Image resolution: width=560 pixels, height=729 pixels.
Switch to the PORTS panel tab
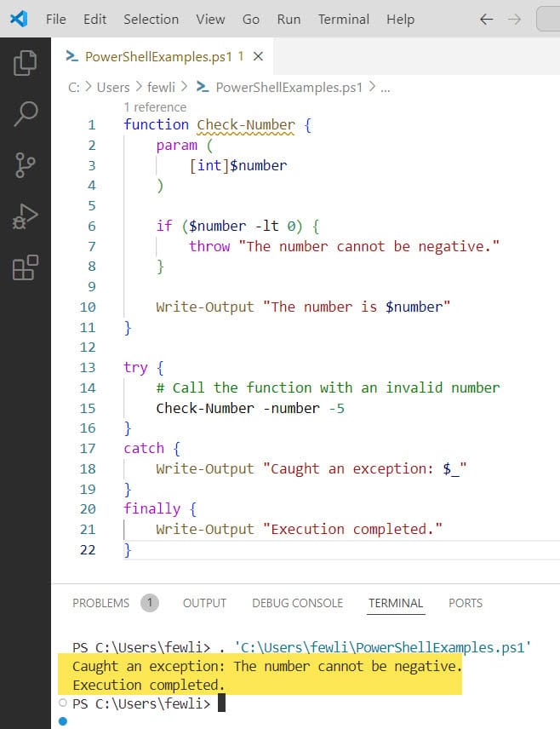pyautogui.click(x=466, y=603)
